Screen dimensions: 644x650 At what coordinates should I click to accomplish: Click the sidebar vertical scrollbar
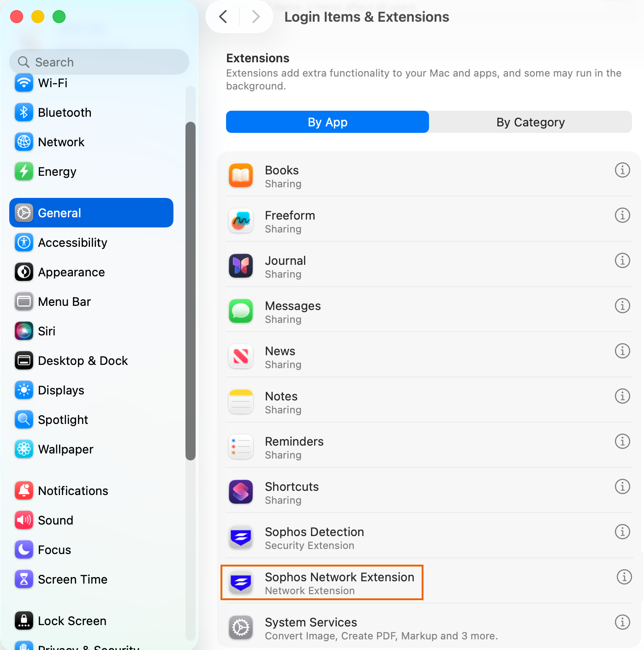point(191,291)
